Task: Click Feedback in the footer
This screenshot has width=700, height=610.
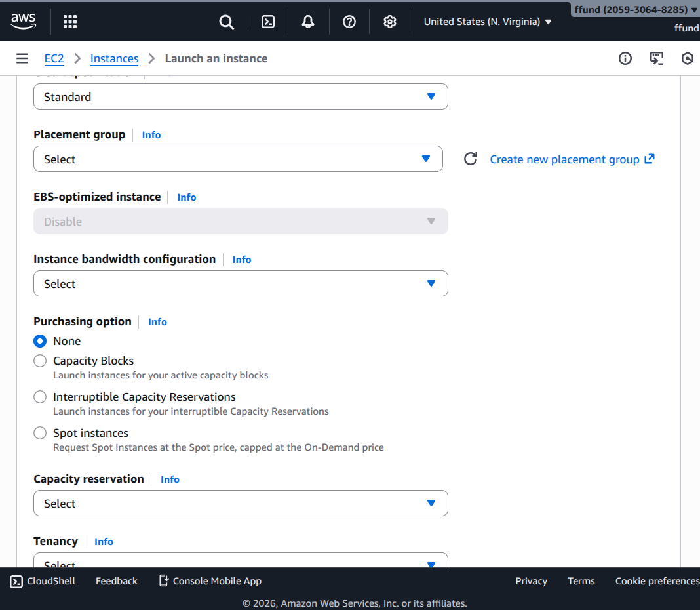Action: [x=117, y=581]
